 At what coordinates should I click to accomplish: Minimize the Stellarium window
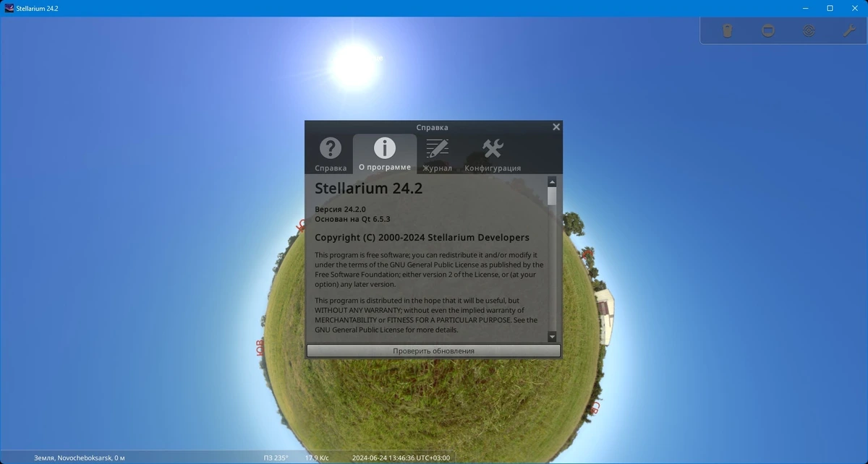tap(807, 8)
